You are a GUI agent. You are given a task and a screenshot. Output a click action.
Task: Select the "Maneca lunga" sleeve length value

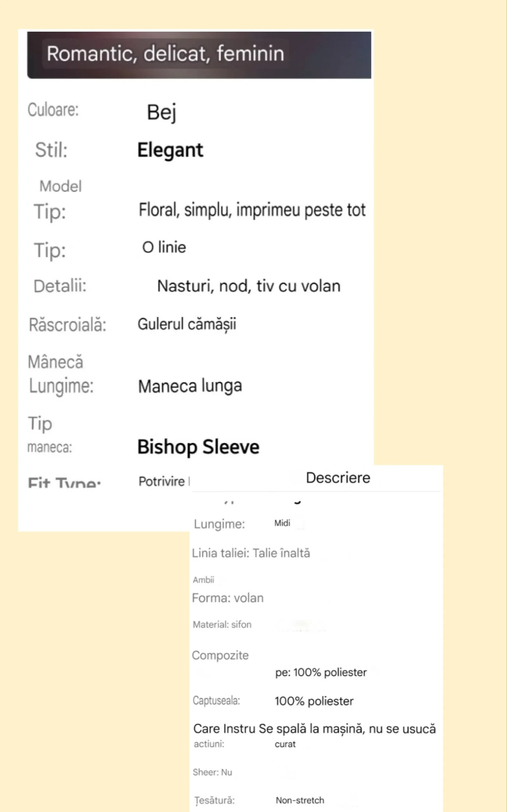pyautogui.click(x=190, y=386)
